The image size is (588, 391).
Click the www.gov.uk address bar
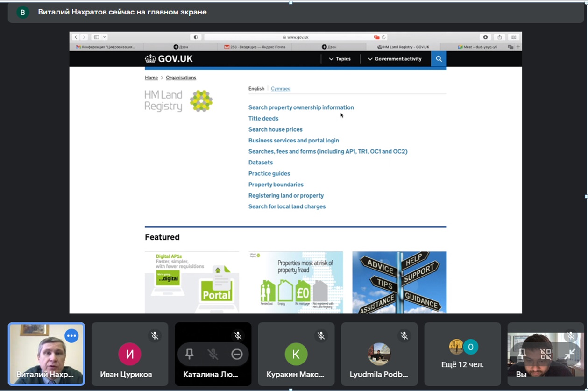[x=295, y=37]
